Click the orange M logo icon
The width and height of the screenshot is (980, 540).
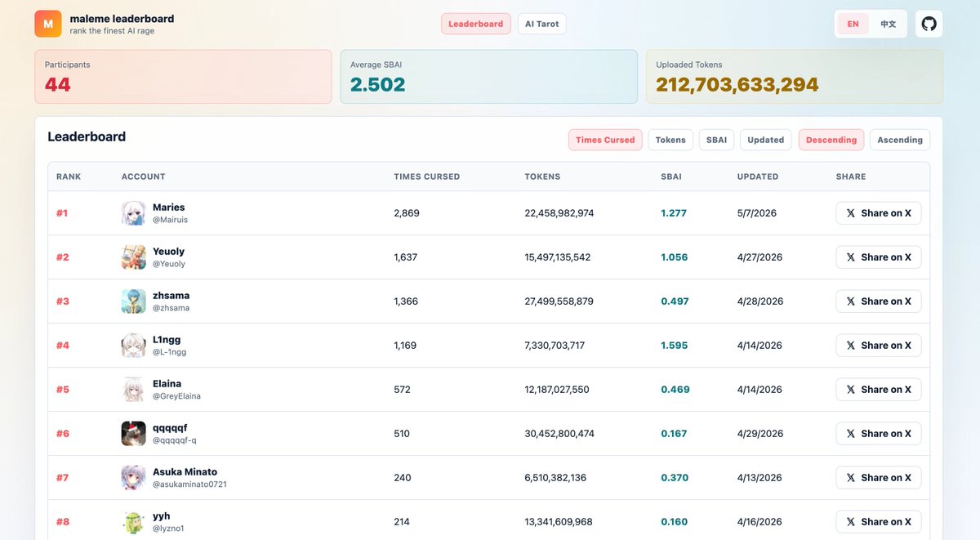48,24
